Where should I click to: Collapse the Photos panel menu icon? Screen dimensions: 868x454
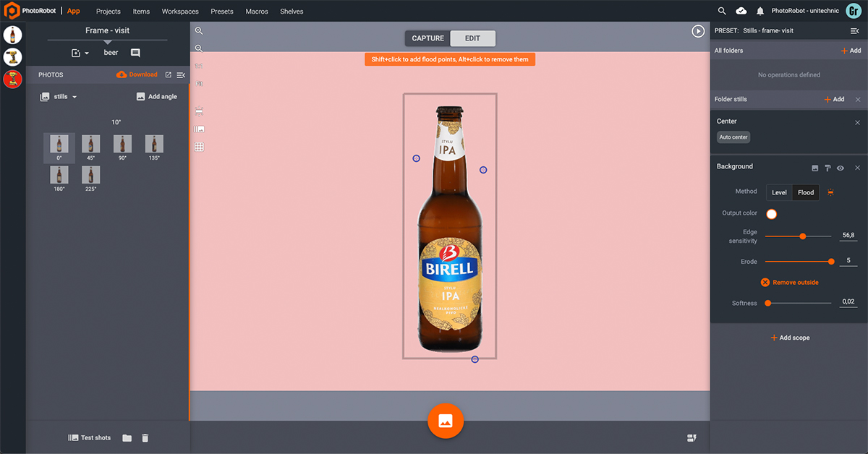click(181, 75)
